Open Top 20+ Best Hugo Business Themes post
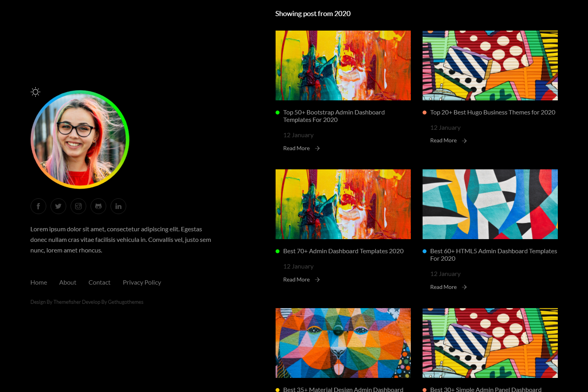The image size is (588, 392). point(492,113)
